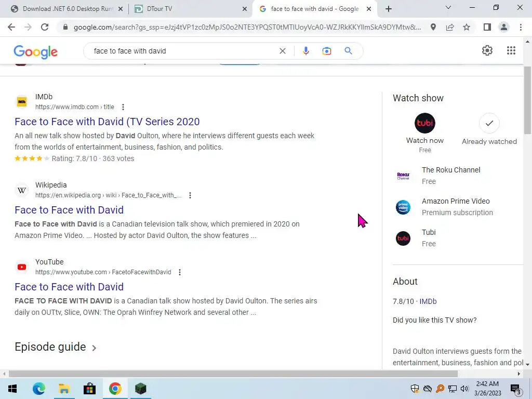532x399 pixels.
Task: Go forward to next page
Action: pos(28,27)
